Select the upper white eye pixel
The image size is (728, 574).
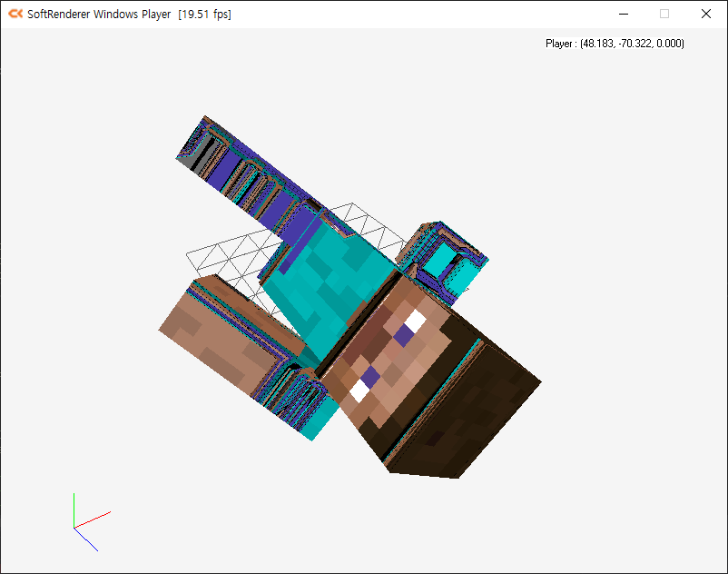[416, 321]
